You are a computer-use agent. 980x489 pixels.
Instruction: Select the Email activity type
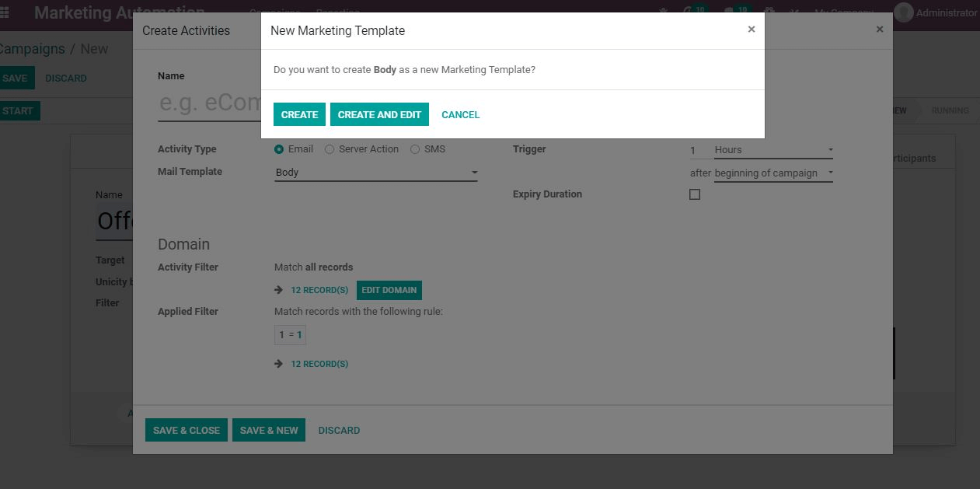[x=280, y=149]
